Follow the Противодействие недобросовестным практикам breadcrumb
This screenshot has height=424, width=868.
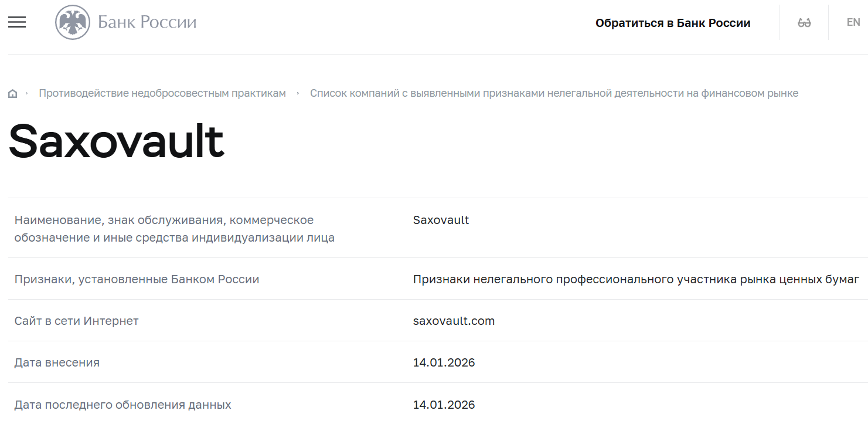[x=162, y=93]
